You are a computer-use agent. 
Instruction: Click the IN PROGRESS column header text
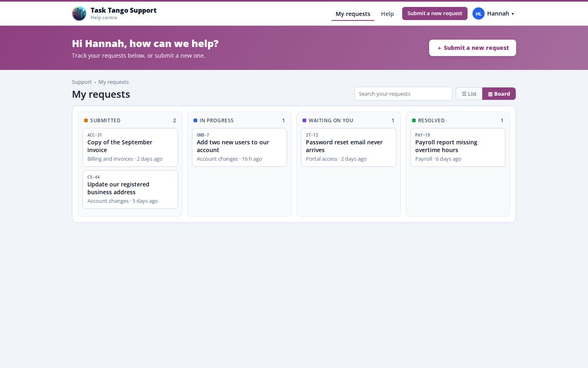[x=216, y=121]
